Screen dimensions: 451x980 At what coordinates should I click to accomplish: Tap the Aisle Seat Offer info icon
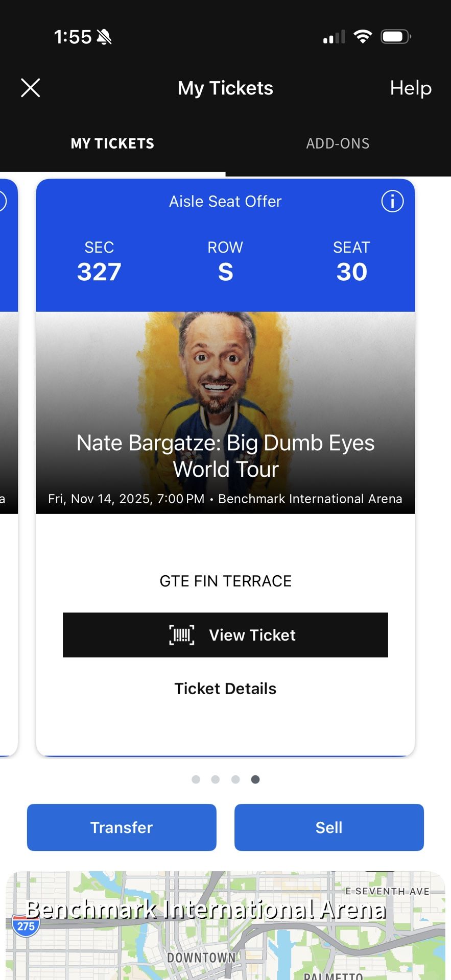(x=392, y=201)
